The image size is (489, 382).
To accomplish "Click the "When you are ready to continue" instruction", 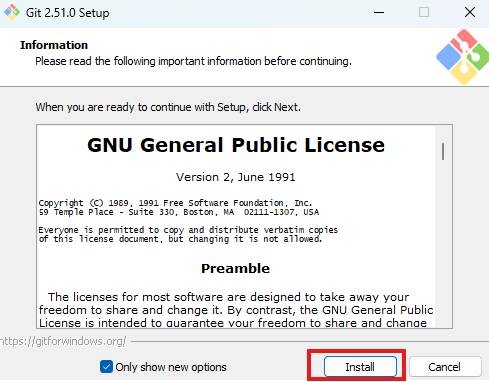I will [168, 107].
